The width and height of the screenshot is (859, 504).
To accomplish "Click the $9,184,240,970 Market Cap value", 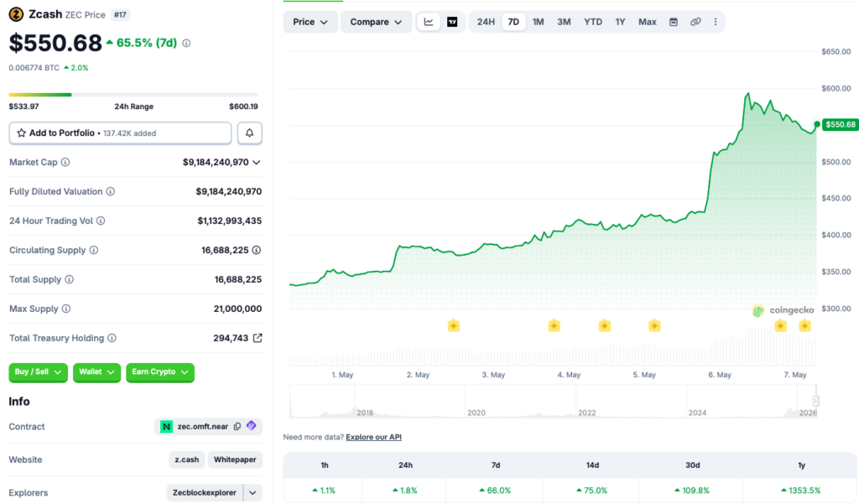I will pos(216,162).
